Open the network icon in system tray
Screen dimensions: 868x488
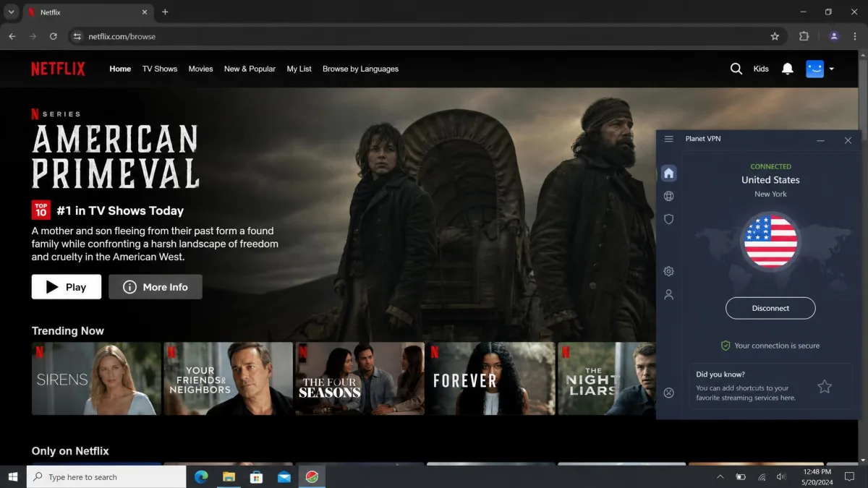(761, 477)
